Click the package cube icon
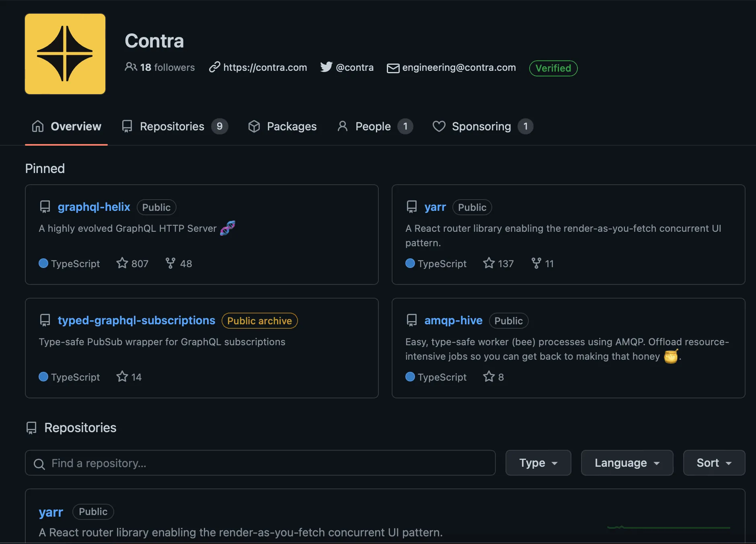Screen dimensions: 756x544 coord(254,126)
